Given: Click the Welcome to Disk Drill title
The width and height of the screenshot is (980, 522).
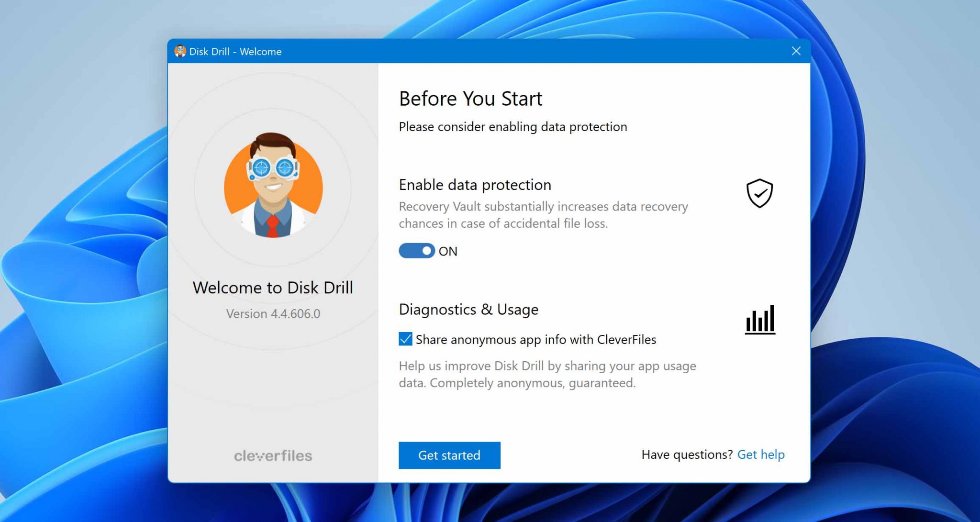Looking at the screenshot, I should tap(273, 288).
